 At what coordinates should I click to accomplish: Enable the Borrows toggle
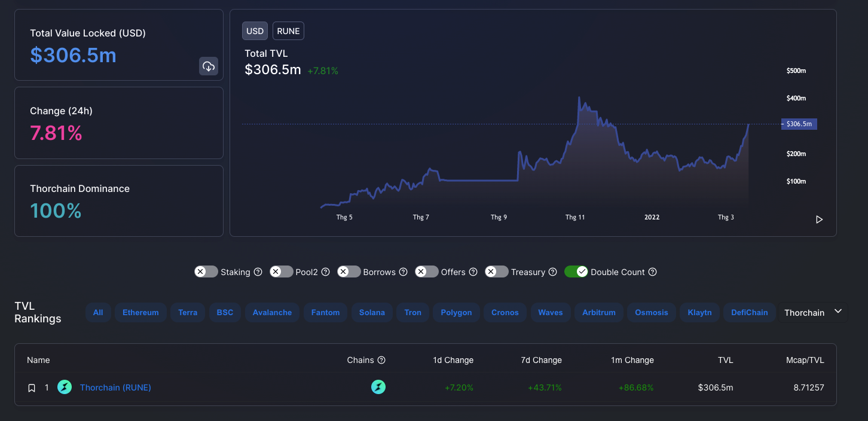pyautogui.click(x=349, y=271)
